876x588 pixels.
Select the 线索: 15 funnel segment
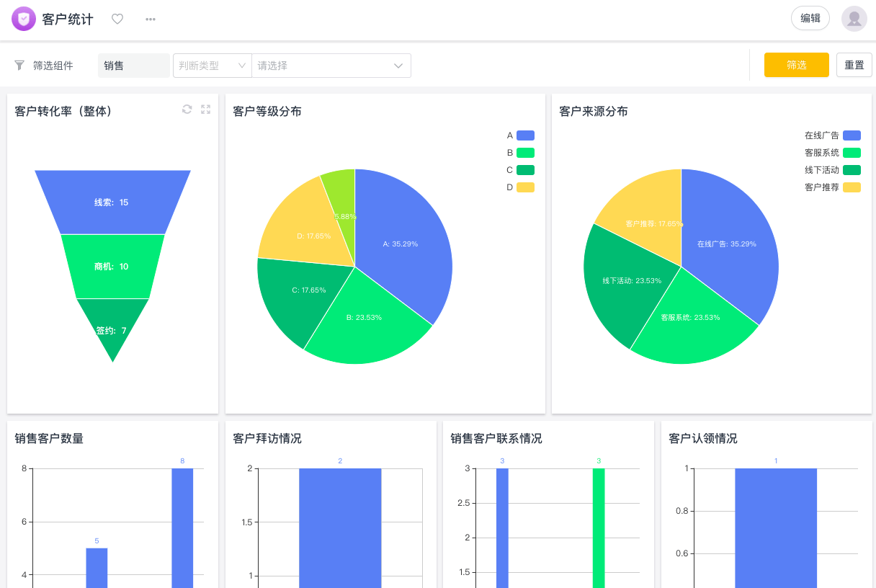[x=112, y=202]
